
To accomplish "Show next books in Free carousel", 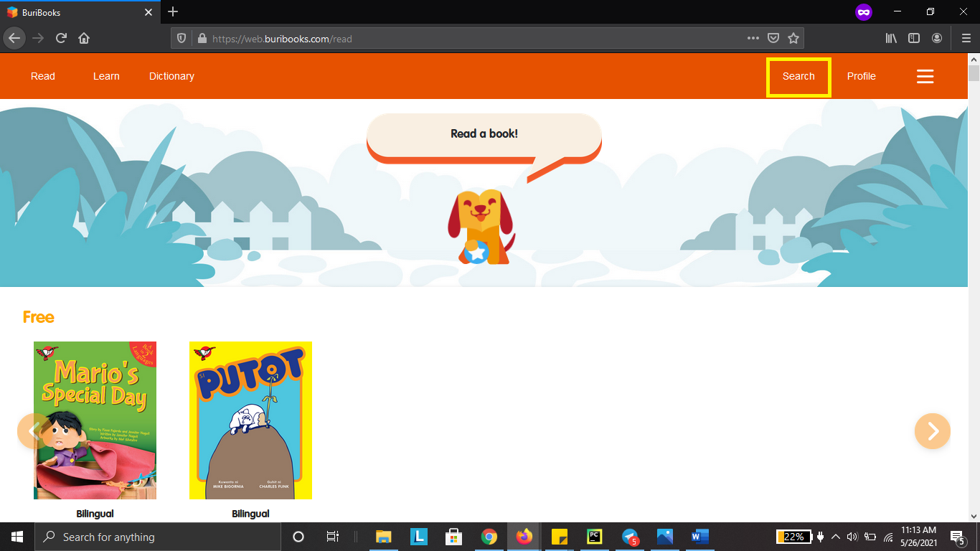I will point(933,430).
